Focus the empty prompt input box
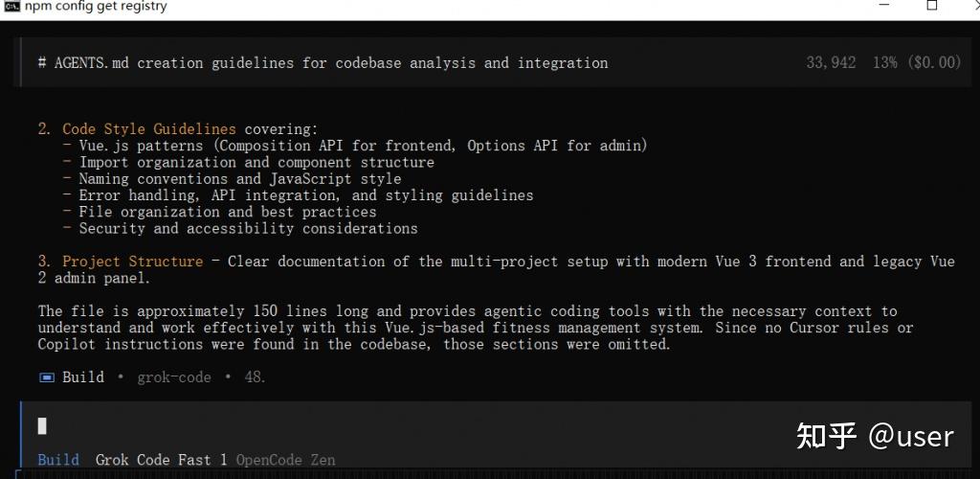Viewport: 980px width, 479px height. pos(479,426)
